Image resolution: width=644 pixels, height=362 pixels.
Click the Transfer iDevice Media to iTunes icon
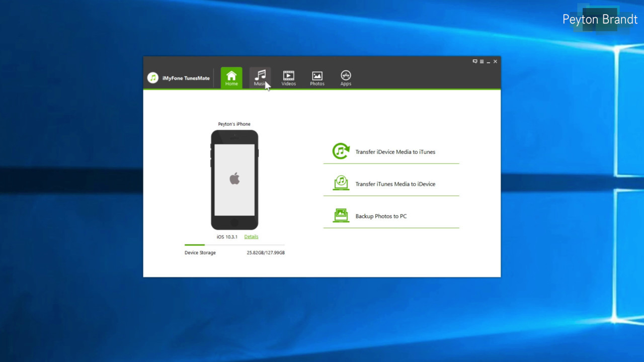(x=341, y=151)
